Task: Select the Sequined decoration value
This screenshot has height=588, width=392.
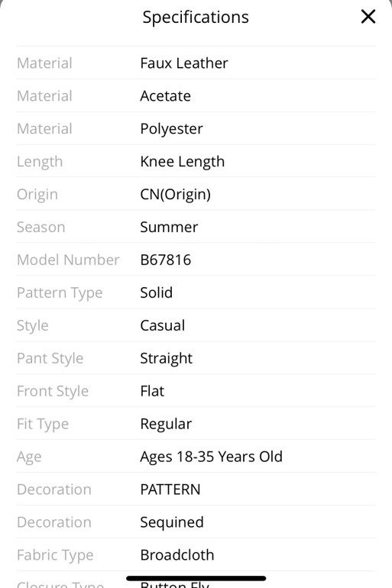Action: tap(172, 523)
